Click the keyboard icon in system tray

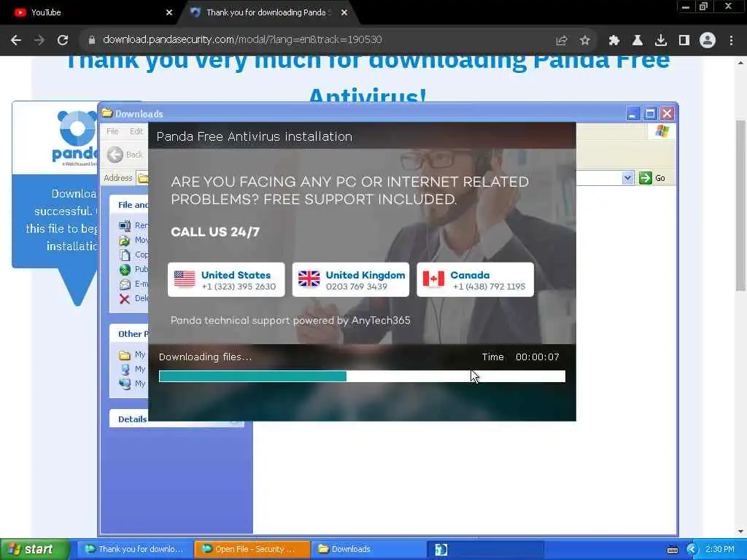(x=672, y=550)
